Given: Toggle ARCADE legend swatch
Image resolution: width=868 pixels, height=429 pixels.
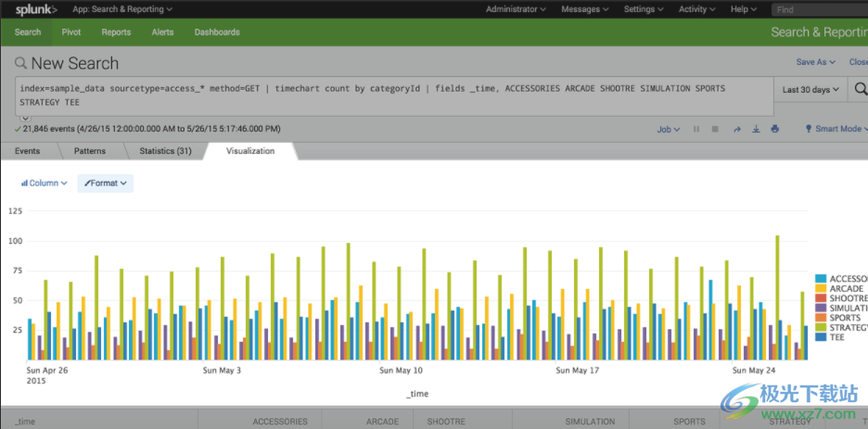Looking at the screenshot, I should click(x=822, y=288).
